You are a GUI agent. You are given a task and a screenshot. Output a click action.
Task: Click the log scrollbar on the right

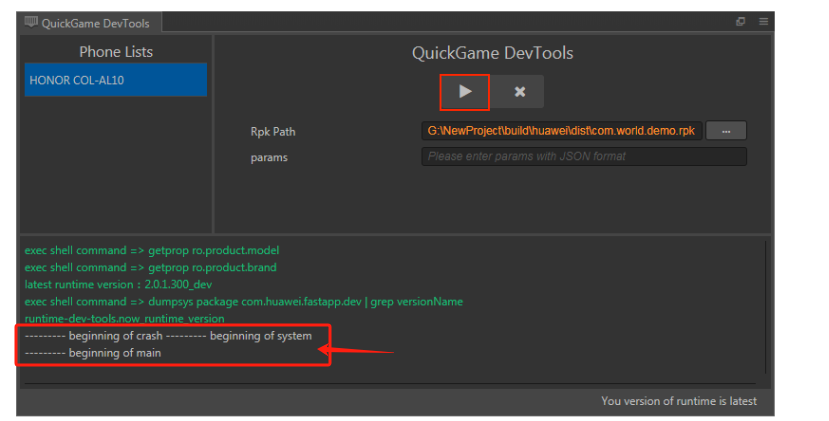(765, 307)
